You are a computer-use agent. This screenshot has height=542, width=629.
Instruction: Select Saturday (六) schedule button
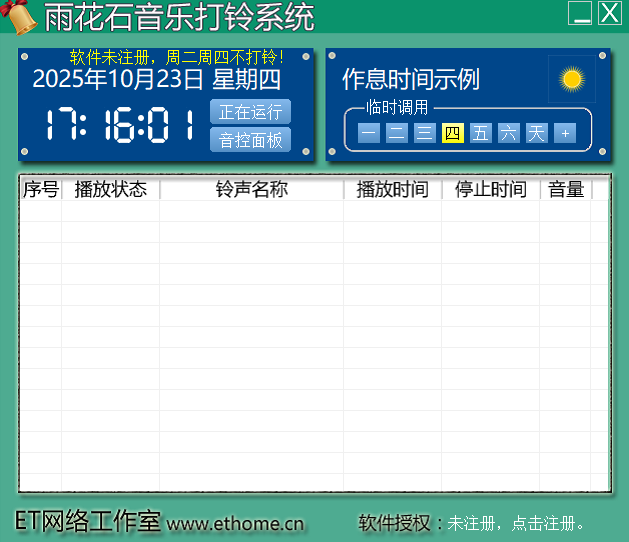508,133
